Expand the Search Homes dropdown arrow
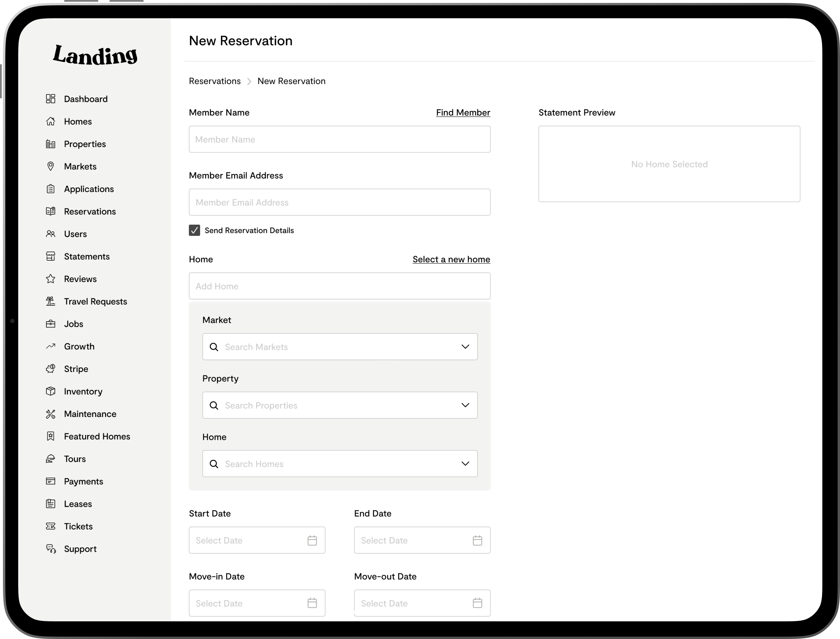This screenshot has height=639, width=840. click(465, 464)
